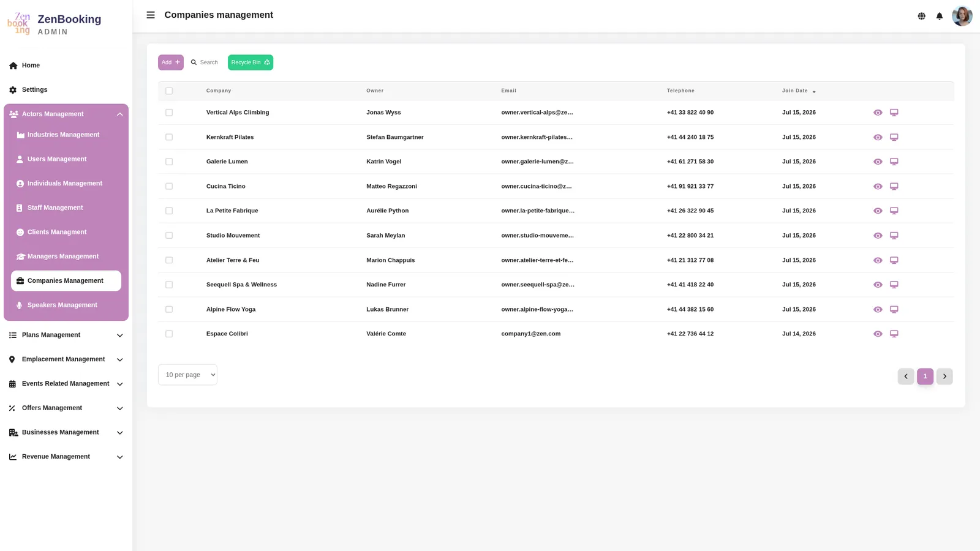Toggle the hamburger sidebar menu icon
980x551 pixels.
point(151,15)
